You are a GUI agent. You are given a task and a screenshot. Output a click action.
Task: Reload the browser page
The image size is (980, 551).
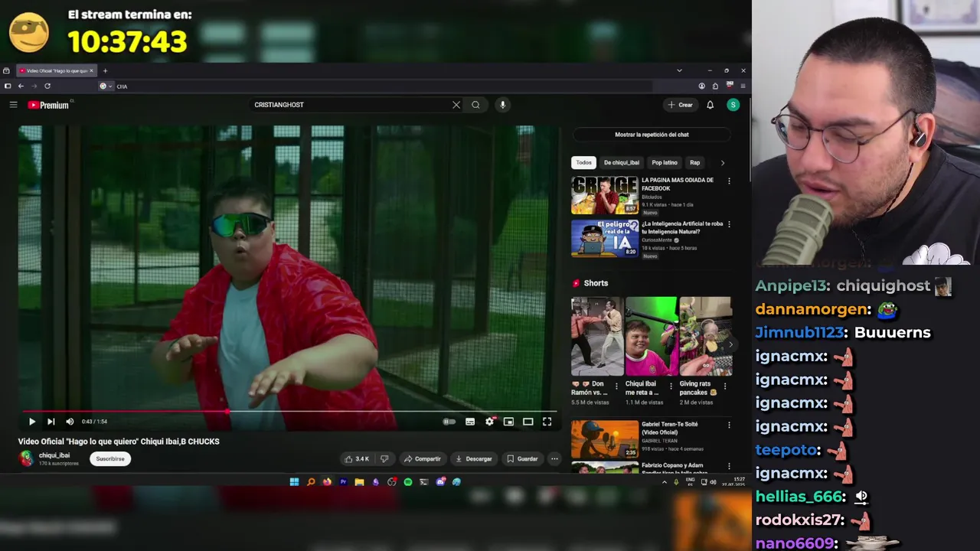pos(47,86)
